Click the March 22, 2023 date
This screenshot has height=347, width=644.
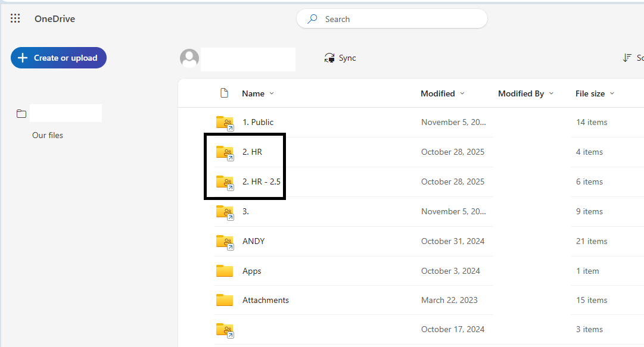449,300
